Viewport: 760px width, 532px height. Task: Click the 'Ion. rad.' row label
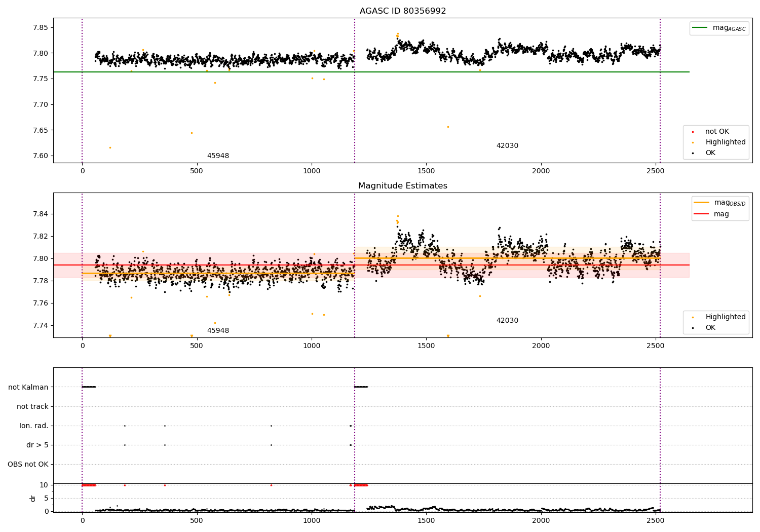34,426
